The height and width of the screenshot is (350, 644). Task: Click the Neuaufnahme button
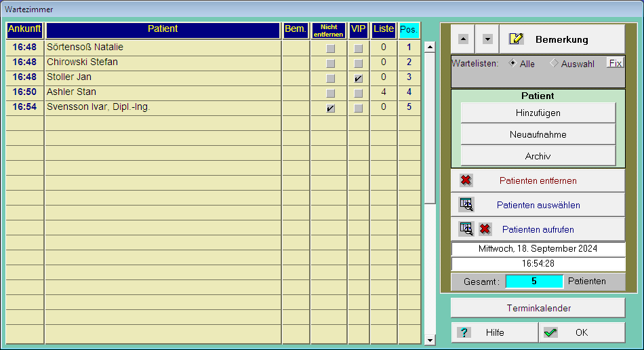click(x=538, y=134)
